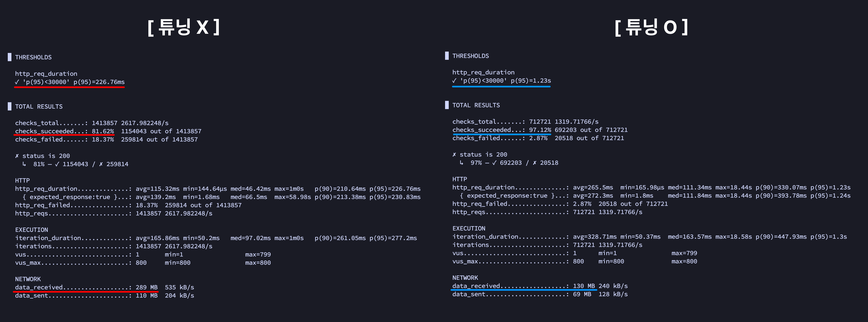868x322 pixels.
Task: Click the checkmark before left p(95)<30000 threshold
Action: coord(17,82)
